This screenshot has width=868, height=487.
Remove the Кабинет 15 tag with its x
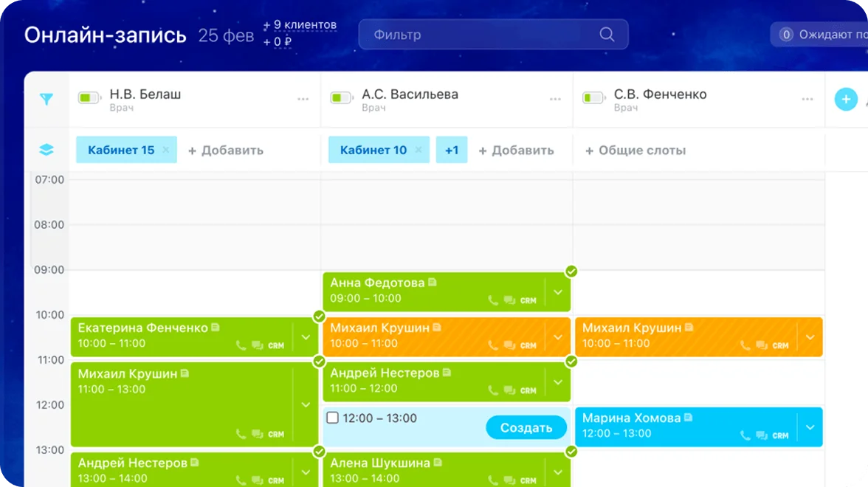165,149
